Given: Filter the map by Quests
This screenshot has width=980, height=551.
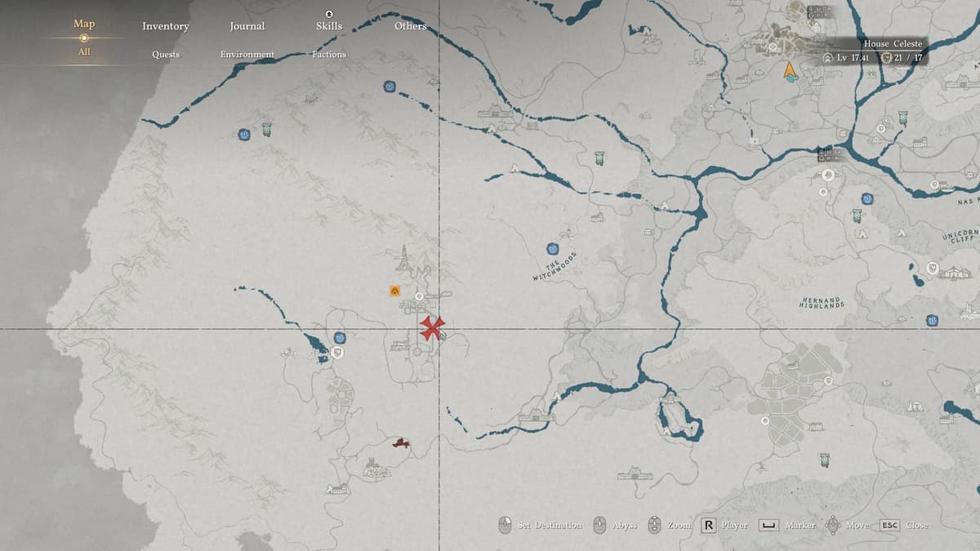Looking at the screenshot, I should pyautogui.click(x=165, y=54).
